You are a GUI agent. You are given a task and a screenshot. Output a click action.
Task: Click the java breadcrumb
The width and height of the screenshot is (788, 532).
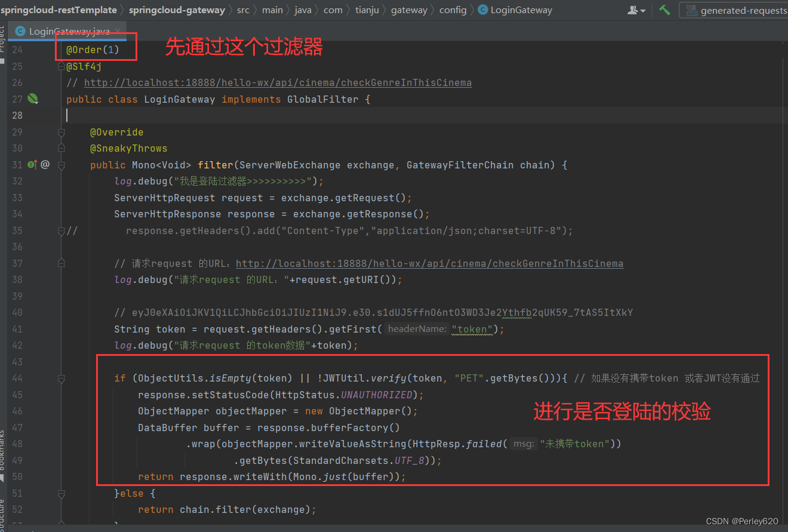point(303,10)
